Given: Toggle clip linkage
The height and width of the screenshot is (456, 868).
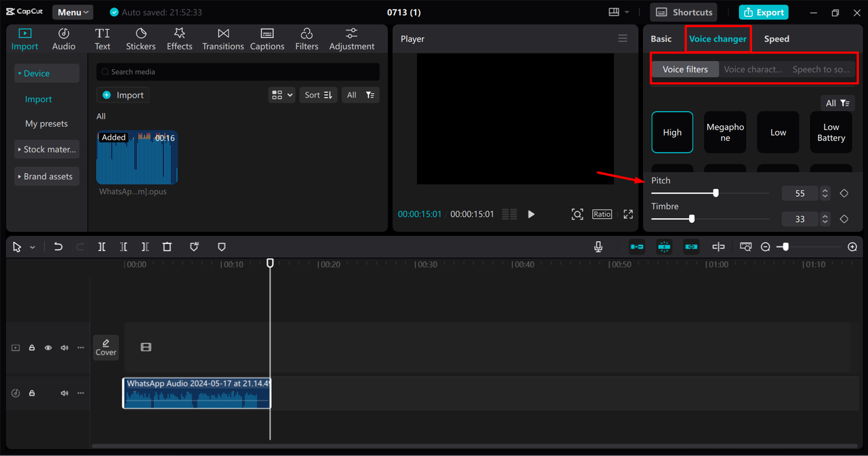Looking at the screenshot, I should pos(691,247).
